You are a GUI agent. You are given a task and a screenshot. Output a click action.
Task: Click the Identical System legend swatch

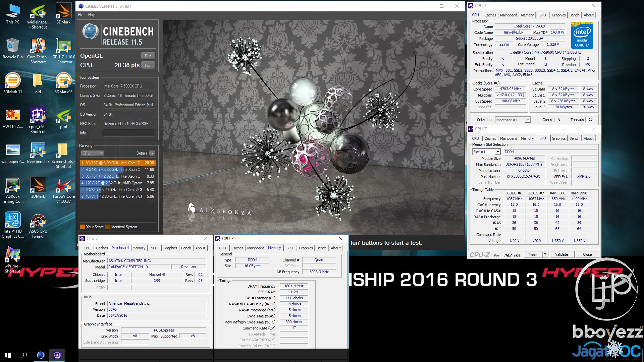(108, 227)
